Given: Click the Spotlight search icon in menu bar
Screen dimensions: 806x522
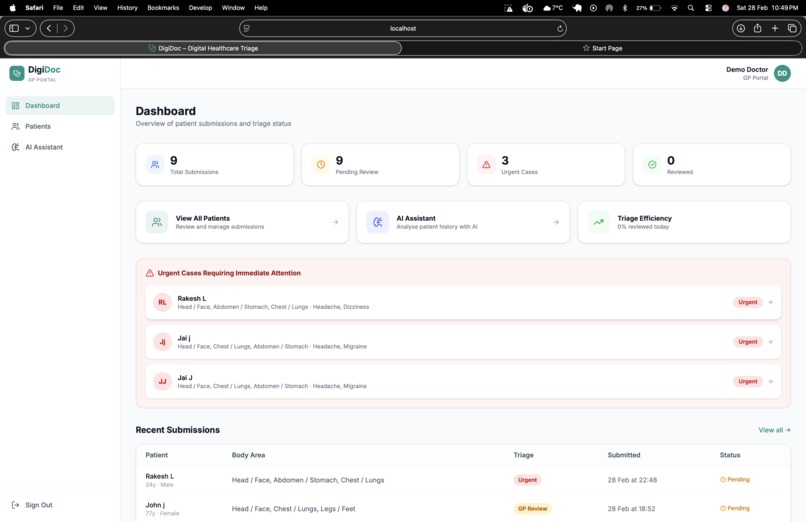Looking at the screenshot, I should coord(691,8).
